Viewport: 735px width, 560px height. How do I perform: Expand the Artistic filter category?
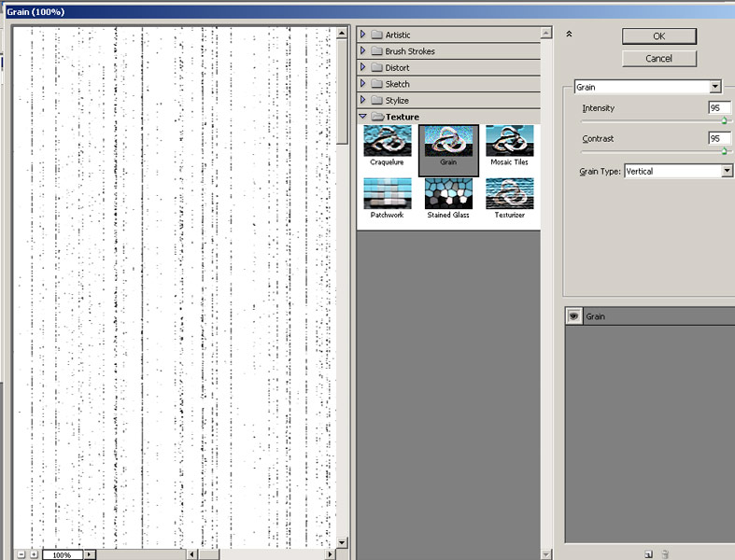click(x=362, y=35)
